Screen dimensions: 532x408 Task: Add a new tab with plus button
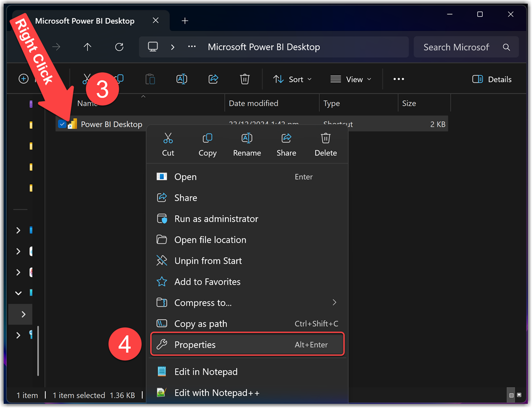[x=185, y=20]
